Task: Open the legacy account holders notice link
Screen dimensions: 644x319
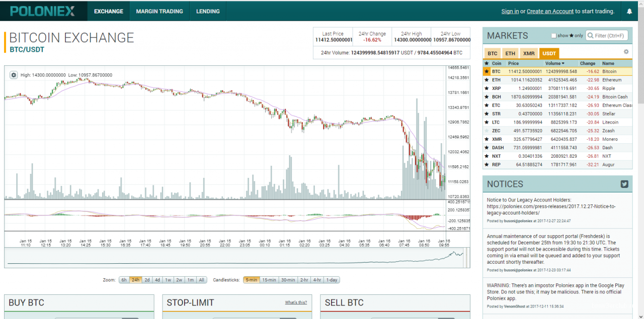Action: [551, 209]
